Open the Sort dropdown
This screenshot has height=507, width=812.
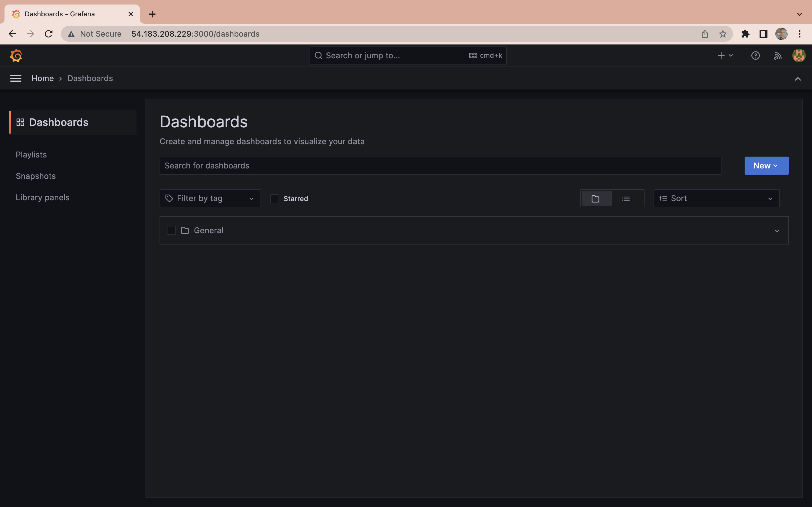(x=716, y=199)
